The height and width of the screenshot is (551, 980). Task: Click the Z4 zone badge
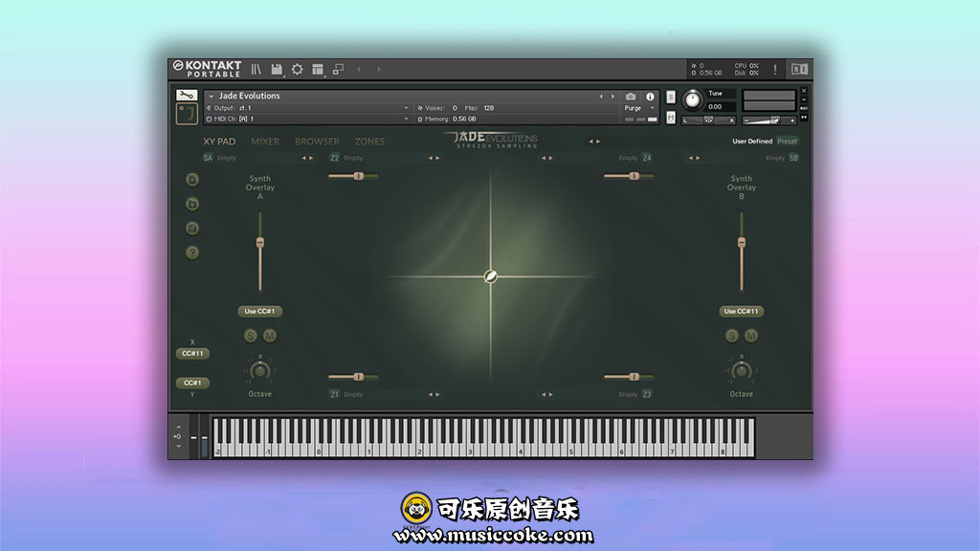pos(647,158)
